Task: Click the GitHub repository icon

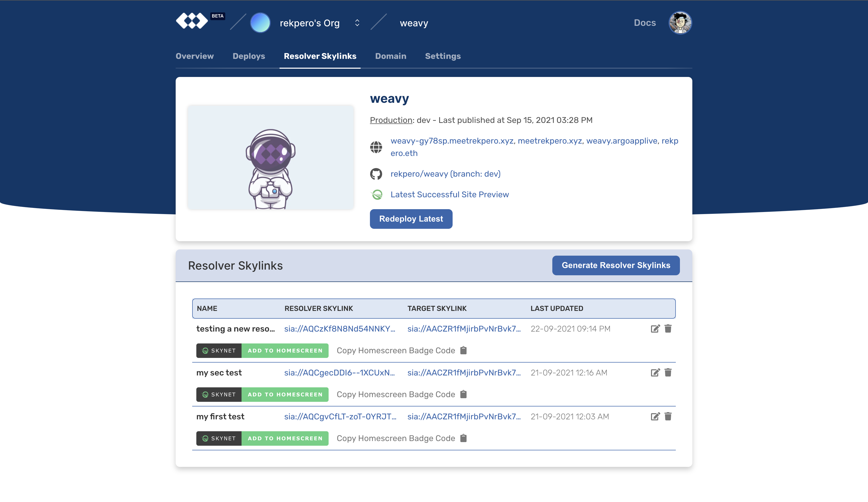Action: (x=376, y=174)
